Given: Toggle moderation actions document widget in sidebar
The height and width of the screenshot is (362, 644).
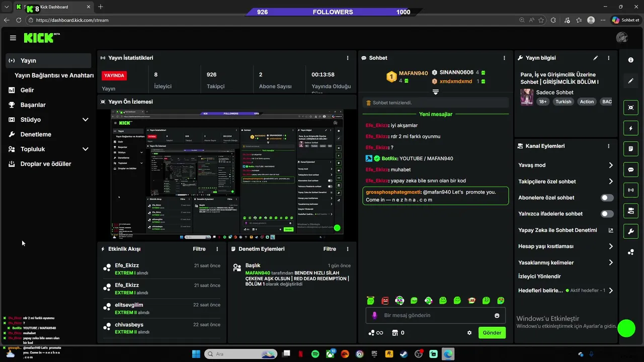Looking at the screenshot, I should tap(631, 149).
